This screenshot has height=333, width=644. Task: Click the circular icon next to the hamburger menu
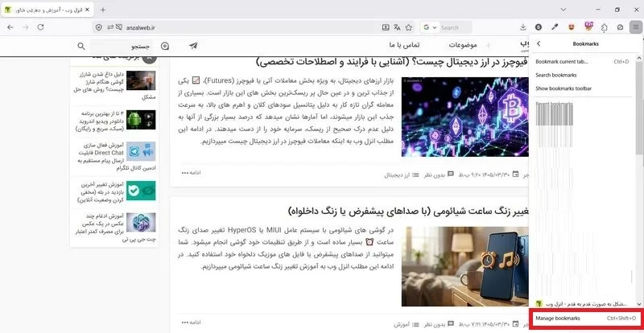click(x=620, y=27)
